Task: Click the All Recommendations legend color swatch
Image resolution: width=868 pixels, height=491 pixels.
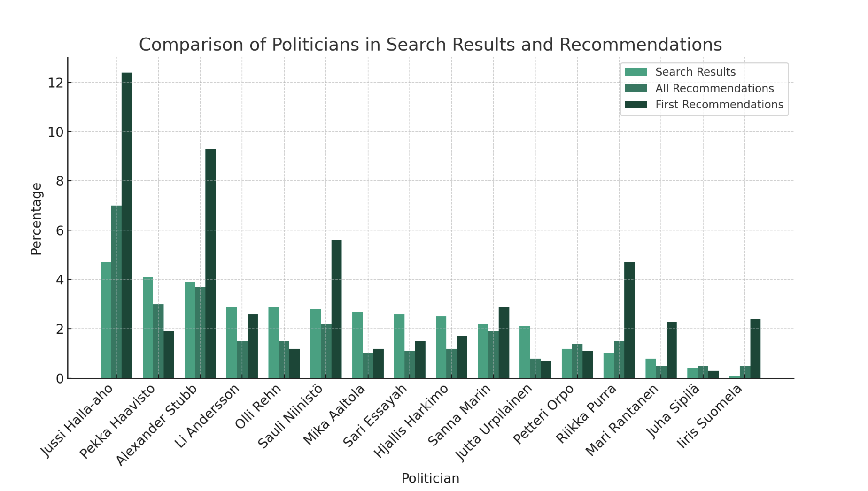Action: 635,88
